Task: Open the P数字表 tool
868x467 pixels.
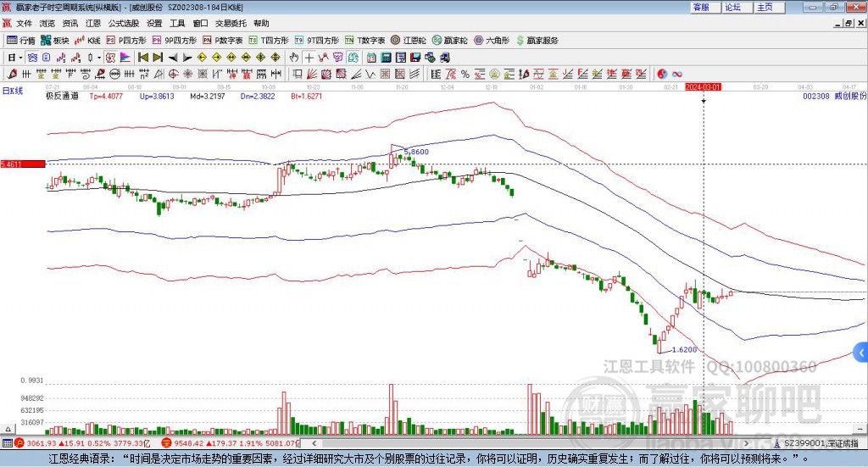Action: click(223, 41)
